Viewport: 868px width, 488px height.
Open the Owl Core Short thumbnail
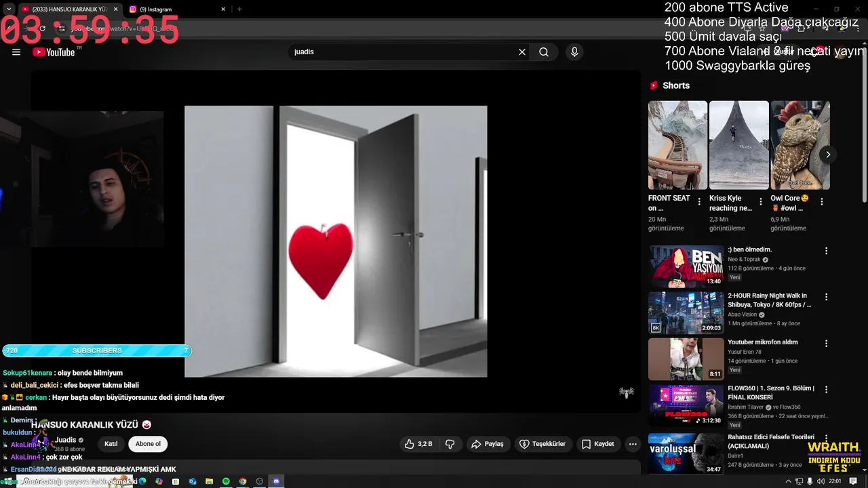[800, 145]
